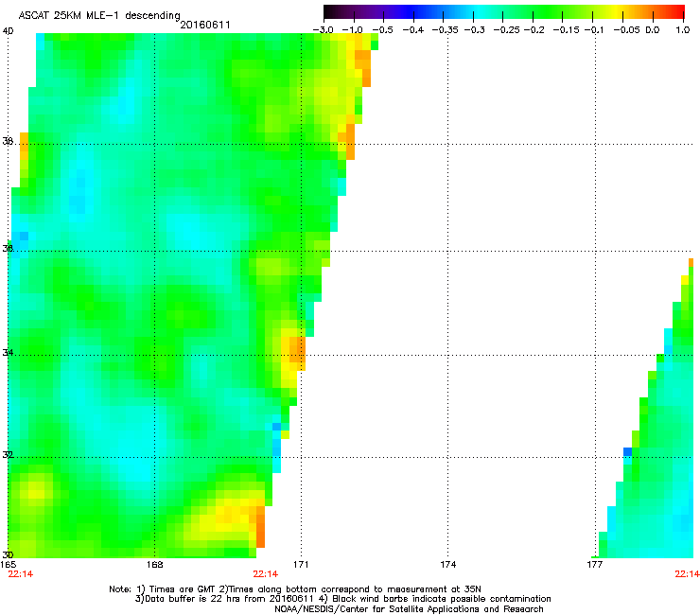Click the longitude label 168
700x615 pixels.
click(x=154, y=565)
